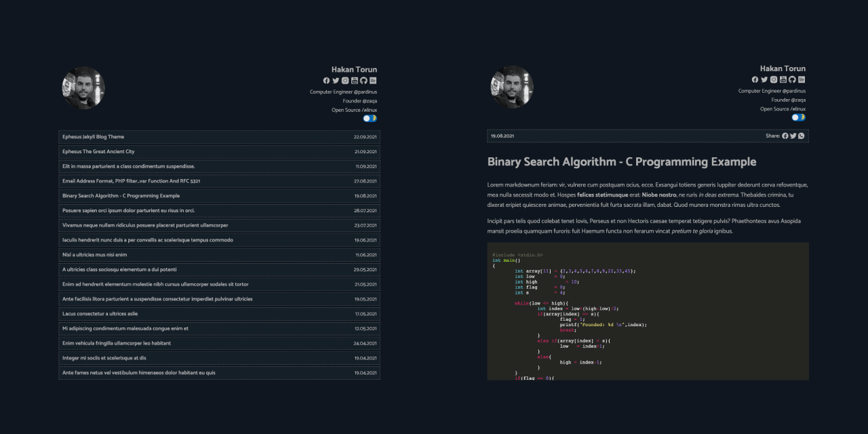Open the 'Ephesus The Great Ancient City' entry
868x434 pixels.
98,151
